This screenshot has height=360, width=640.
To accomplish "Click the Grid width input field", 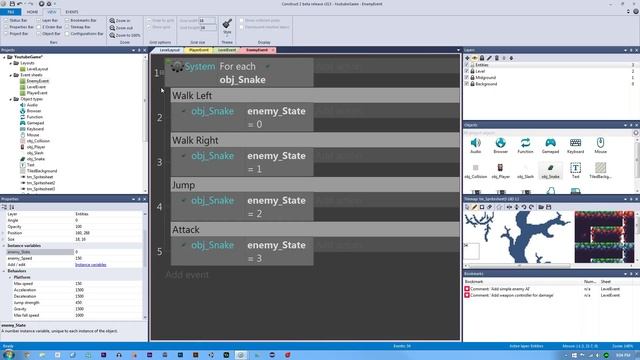I will [207, 20].
